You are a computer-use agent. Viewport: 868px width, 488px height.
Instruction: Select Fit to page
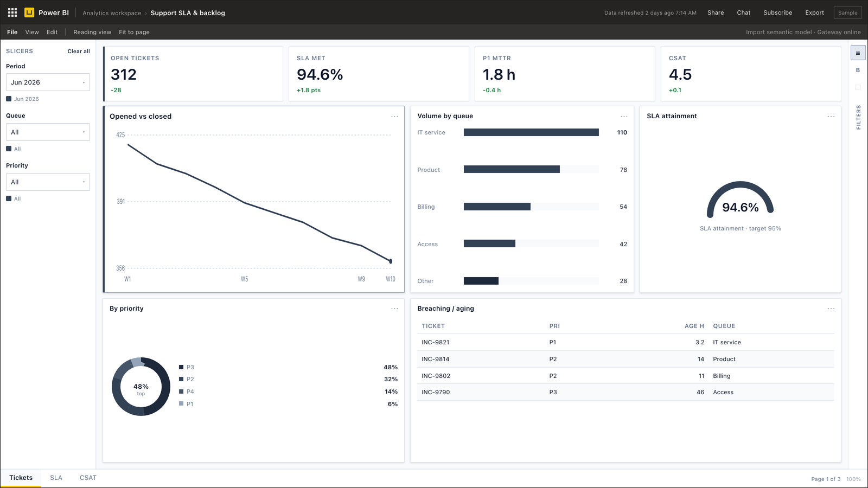134,32
